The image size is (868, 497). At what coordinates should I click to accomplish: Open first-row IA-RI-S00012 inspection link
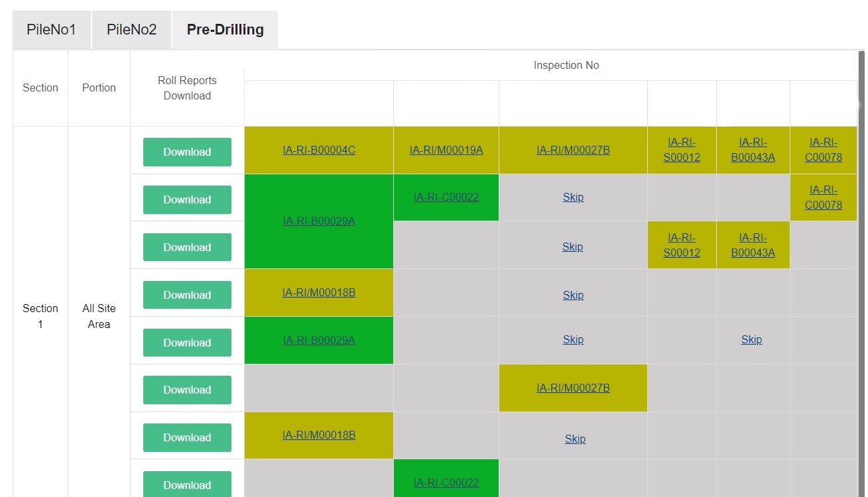[x=682, y=150]
